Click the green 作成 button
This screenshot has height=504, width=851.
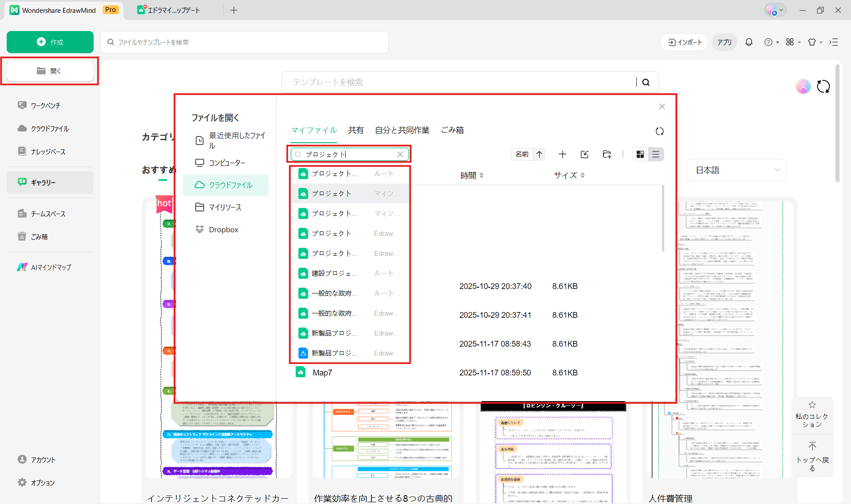tap(50, 42)
